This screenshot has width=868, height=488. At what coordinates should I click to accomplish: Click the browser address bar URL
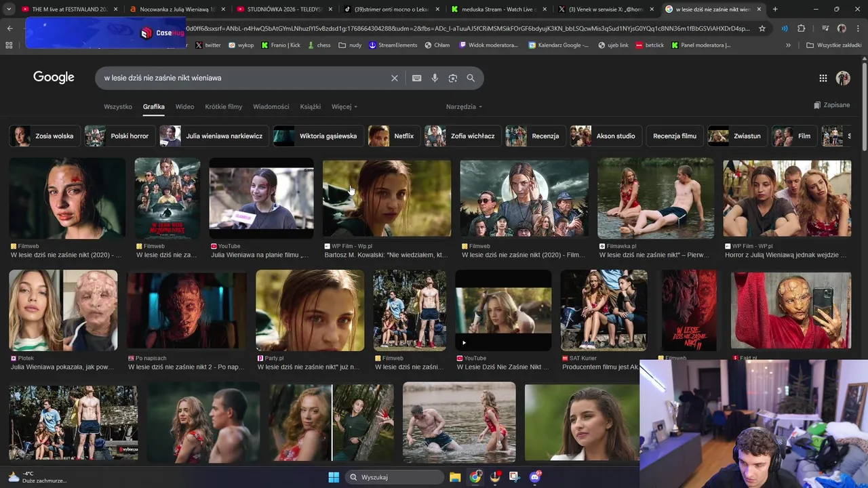(468, 28)
